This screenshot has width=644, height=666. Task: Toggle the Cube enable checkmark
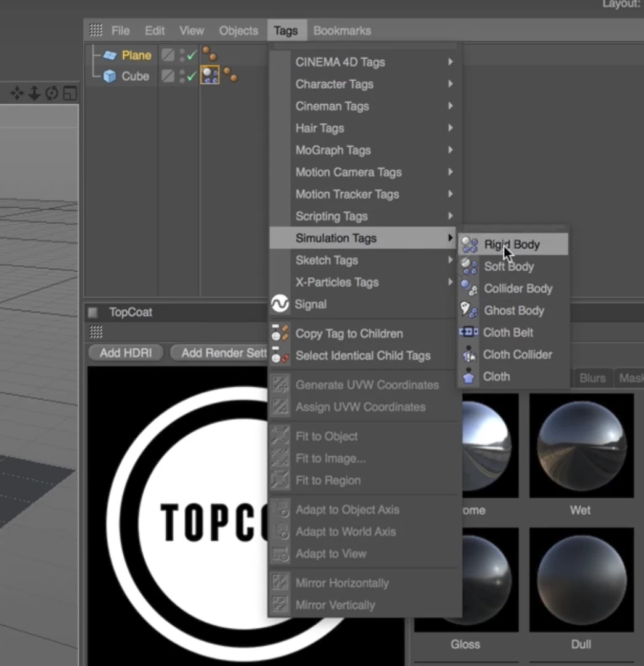pyautogui.click(x=192, y=76)
